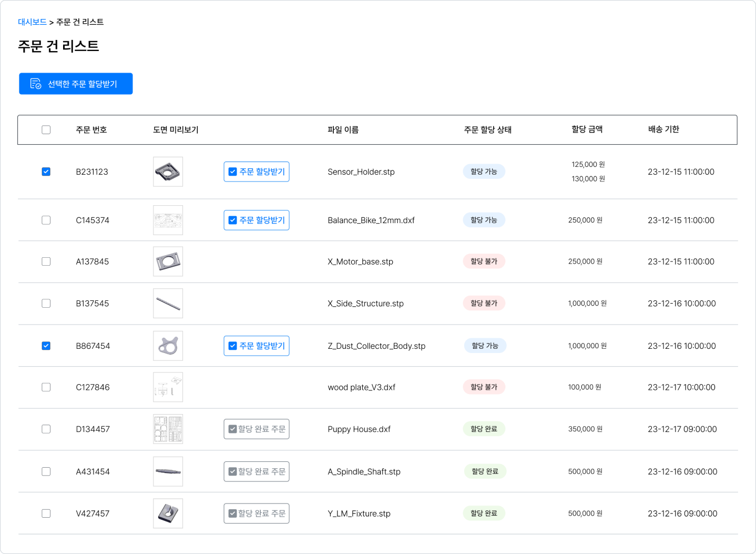
Task: Click the 도면 미리보기 column header
Action: click(176, 130)
